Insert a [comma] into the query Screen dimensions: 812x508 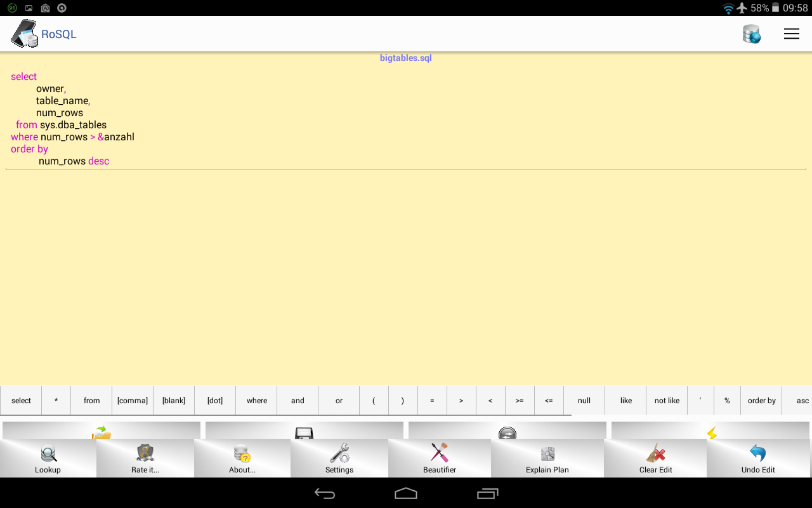pyautogui.click(x=132, y=400)
